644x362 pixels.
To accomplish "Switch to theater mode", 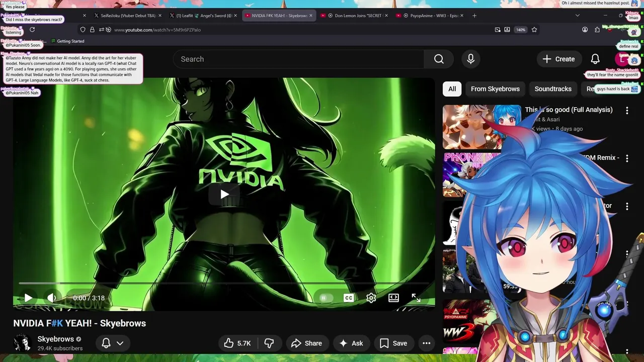I will click(393, 298).
